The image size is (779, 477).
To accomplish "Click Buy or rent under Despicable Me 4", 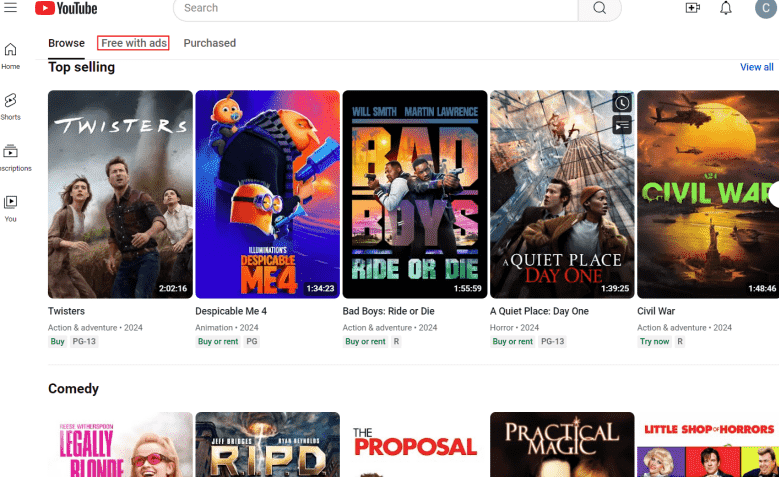I will click(x=218, y=342).
